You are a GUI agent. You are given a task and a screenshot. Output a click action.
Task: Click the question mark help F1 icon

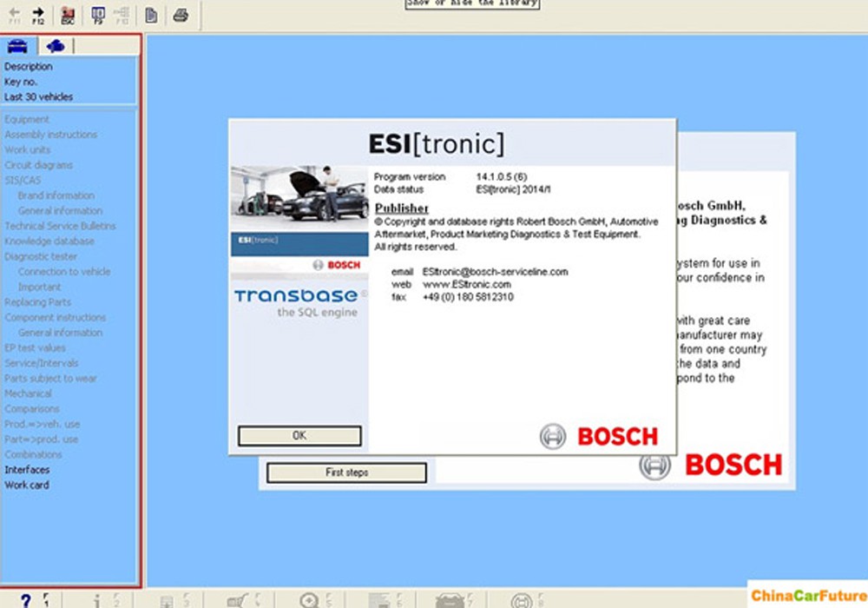pos(26,599)
